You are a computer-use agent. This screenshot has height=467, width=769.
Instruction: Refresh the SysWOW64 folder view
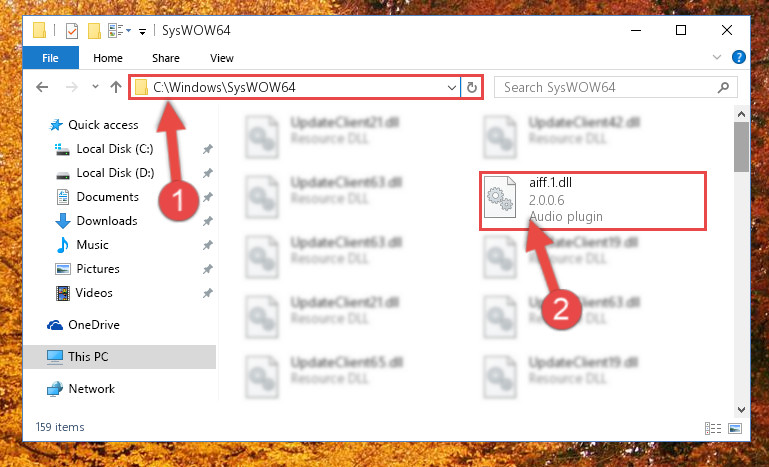[472, 88]
